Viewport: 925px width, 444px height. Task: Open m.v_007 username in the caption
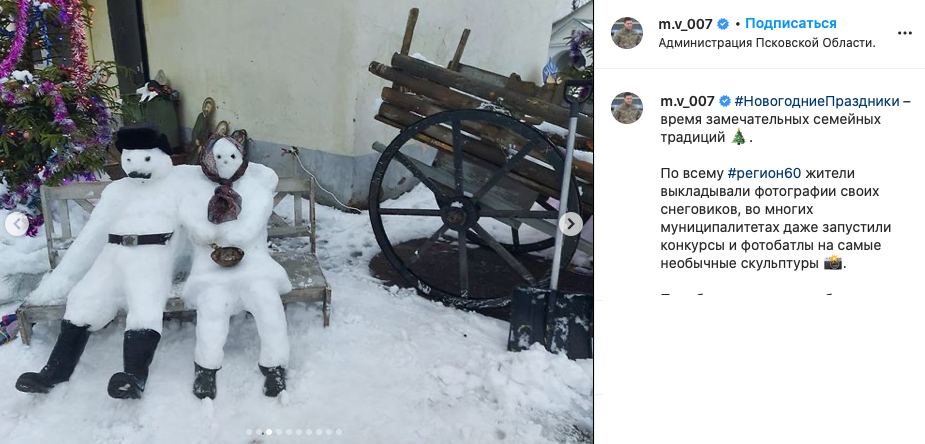pyautogui.click(x=687, y=101)
